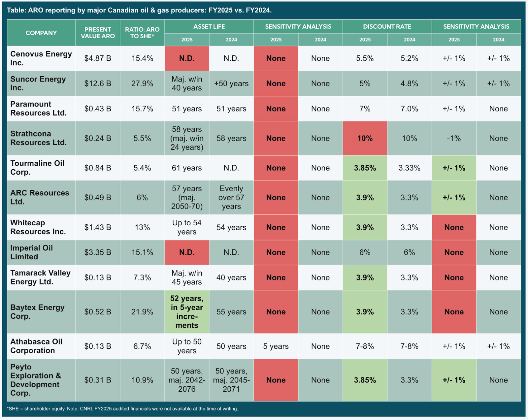Screen dimensions: 528x420
Task: Click the COMPANY column header
Action: 41,33
